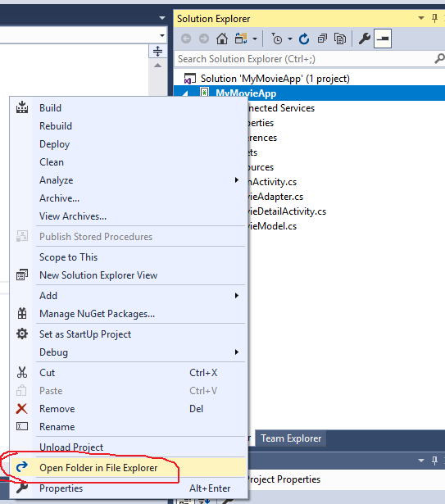Viewport: 445px width, 504px height.
Task: Refresh Solution Explorer with the refresh icon
Action: pyautogui.click(x=304, y=39)
